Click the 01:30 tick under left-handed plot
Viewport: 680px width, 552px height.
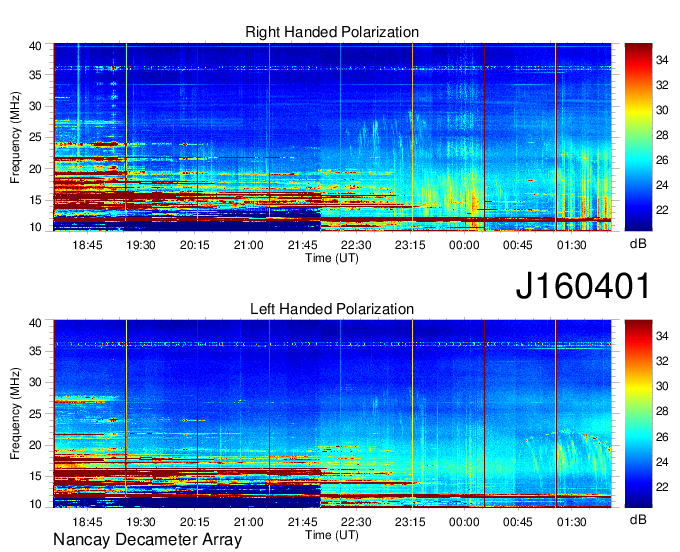point(572,522)
